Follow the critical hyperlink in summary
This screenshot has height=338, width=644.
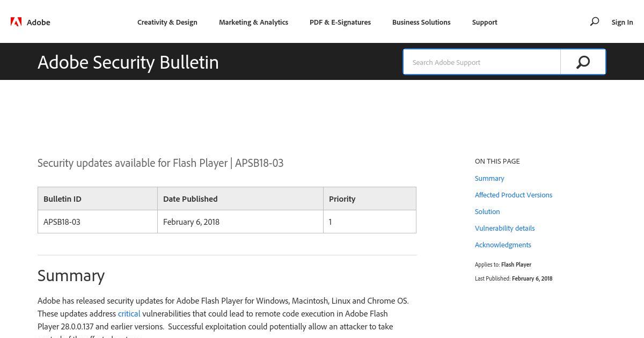(129, 313)
